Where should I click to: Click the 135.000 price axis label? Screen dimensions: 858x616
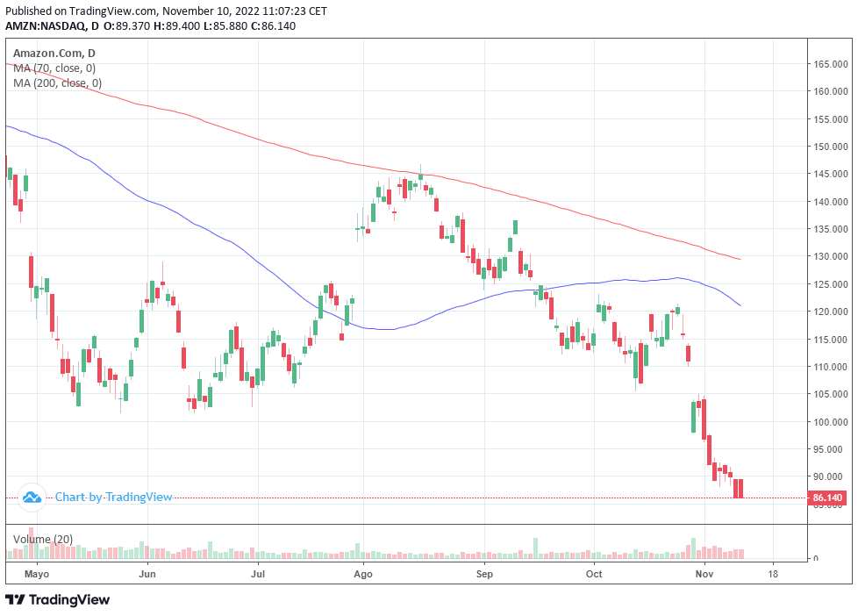pyautogui.click(x=830, y=229)
